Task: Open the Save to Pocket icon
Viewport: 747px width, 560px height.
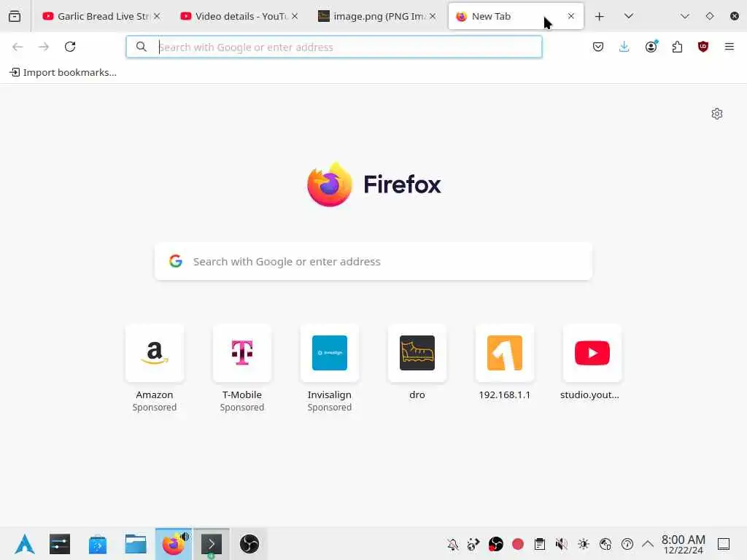Action: 598,47
